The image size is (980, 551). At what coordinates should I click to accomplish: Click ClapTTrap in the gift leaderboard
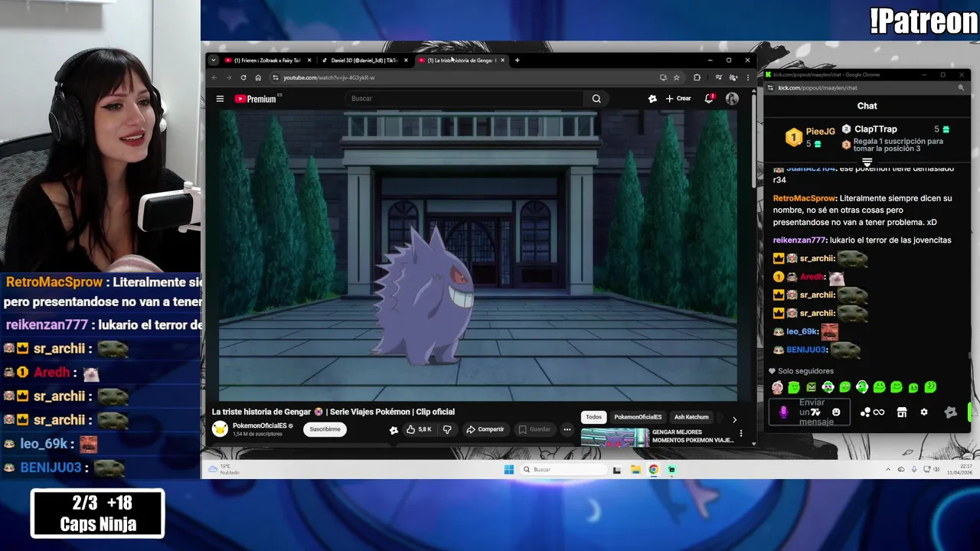[875, 129]
